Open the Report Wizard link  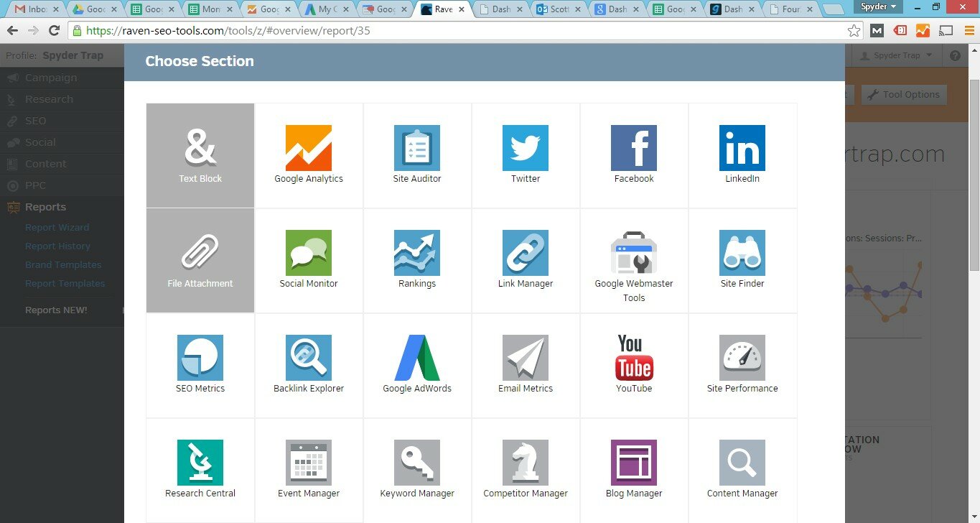click(57, 227)
